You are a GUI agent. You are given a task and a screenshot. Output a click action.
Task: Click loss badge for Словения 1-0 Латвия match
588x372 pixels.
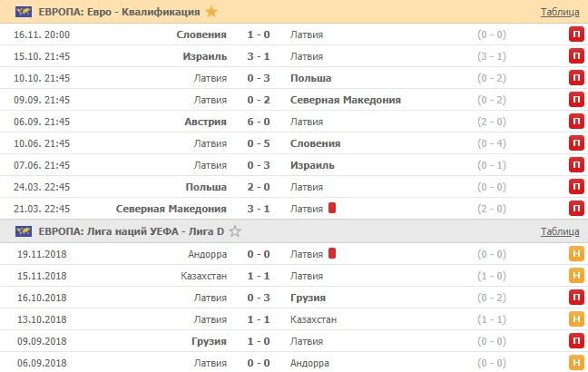point(575,34)
